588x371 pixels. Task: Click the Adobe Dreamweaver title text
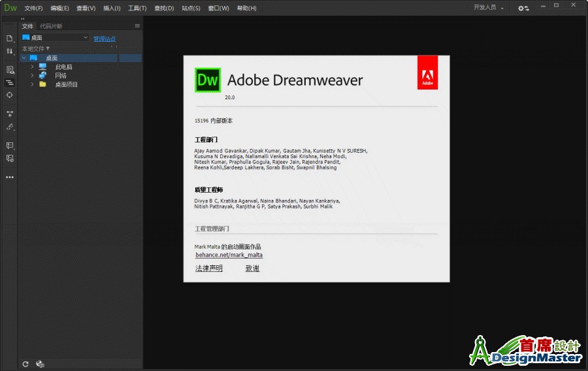click(295, 80)
